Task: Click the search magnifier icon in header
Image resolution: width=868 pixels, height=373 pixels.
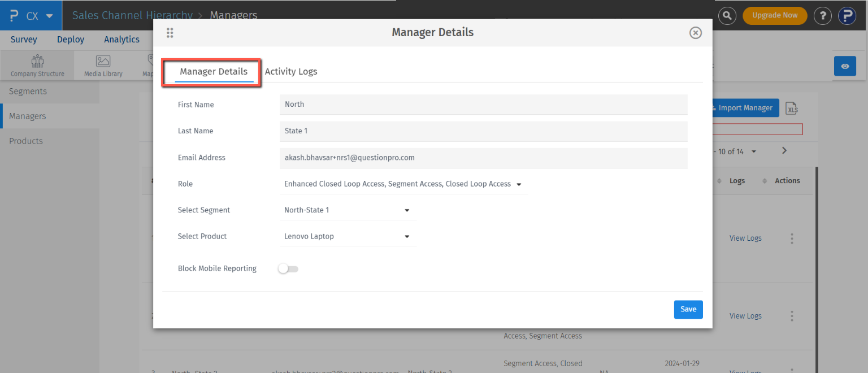Action: (727, 16)
